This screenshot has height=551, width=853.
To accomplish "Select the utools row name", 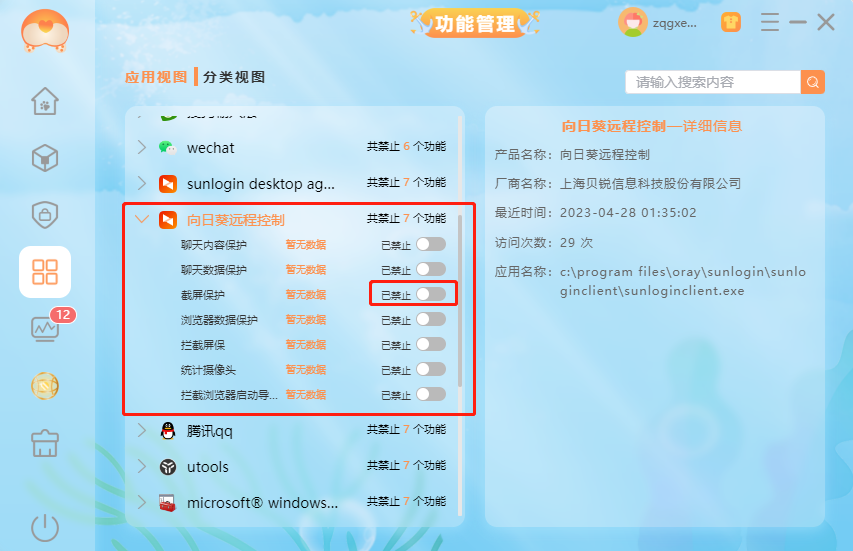I will coord(208,467).
